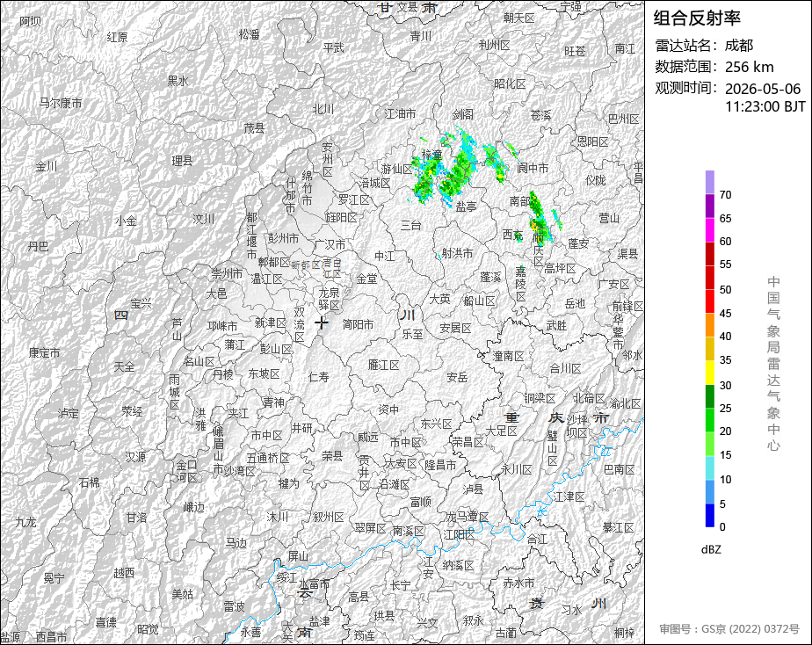Click the 江津区 map label
The width and height of the screenshot is (812, 645).
[x=569, y=496]
